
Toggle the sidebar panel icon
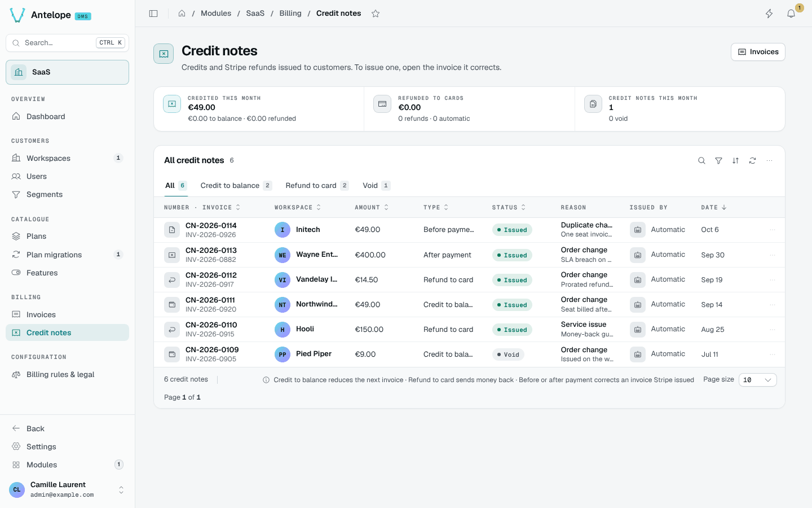point(153,14)
